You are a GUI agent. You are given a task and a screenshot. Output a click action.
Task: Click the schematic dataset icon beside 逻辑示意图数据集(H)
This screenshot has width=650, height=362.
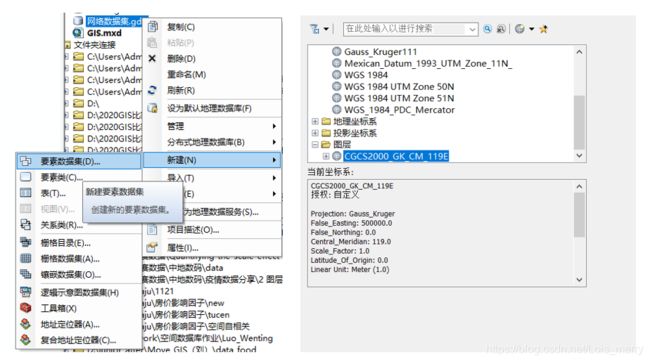pos(26,292)
